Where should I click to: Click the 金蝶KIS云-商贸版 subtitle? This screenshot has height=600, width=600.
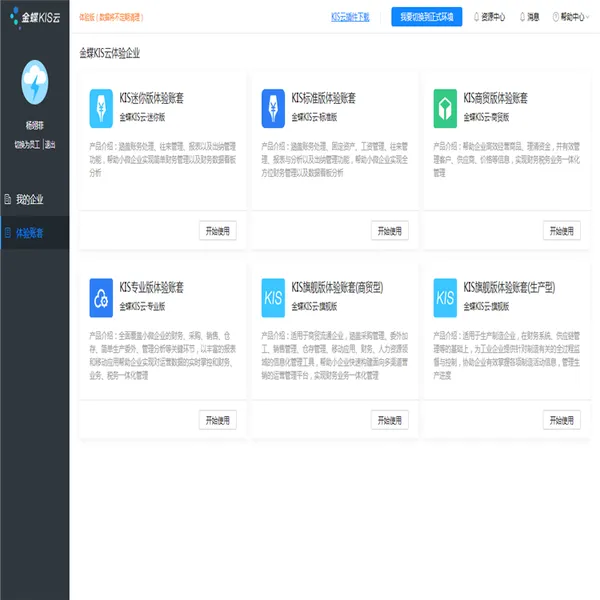(x=486, y=117)
